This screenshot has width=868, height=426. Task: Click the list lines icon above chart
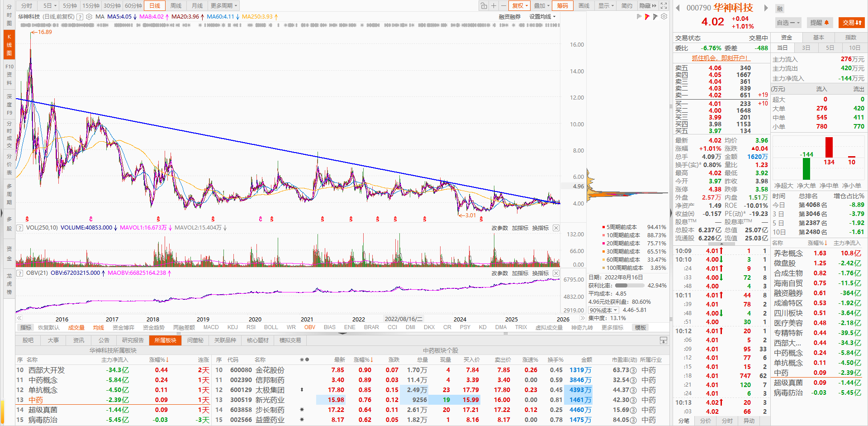[x=639, y=17]
